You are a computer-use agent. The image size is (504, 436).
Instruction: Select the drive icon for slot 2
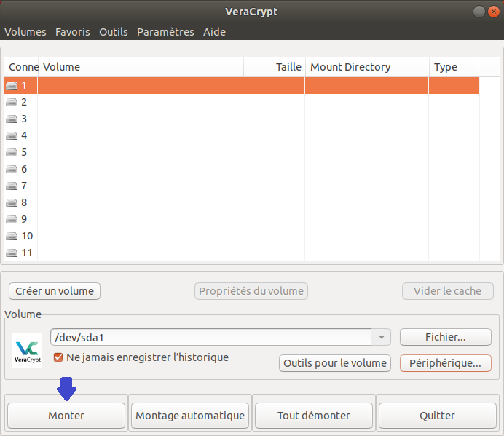[x=12, y=103]
